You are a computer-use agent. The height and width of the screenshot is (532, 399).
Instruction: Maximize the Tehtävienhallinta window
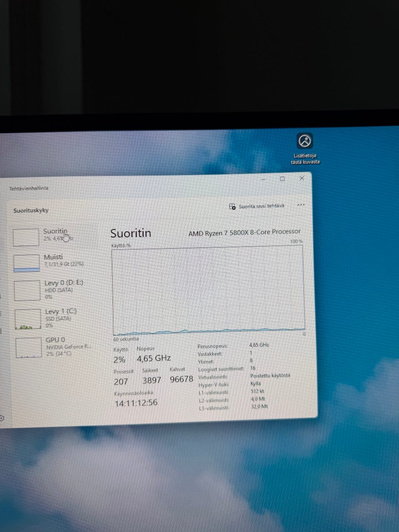(282, 179)
